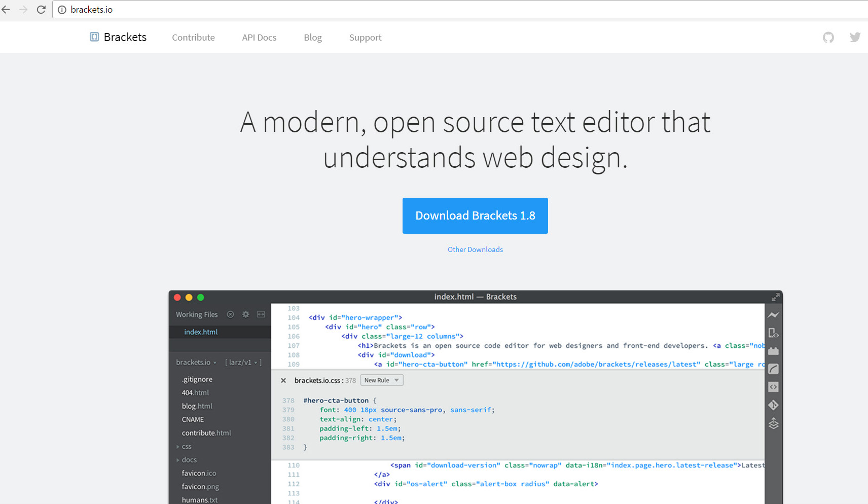Screen dimensions: 868x504
Task: Click the headline about modern text editor
Action: [x=475, y=139]
